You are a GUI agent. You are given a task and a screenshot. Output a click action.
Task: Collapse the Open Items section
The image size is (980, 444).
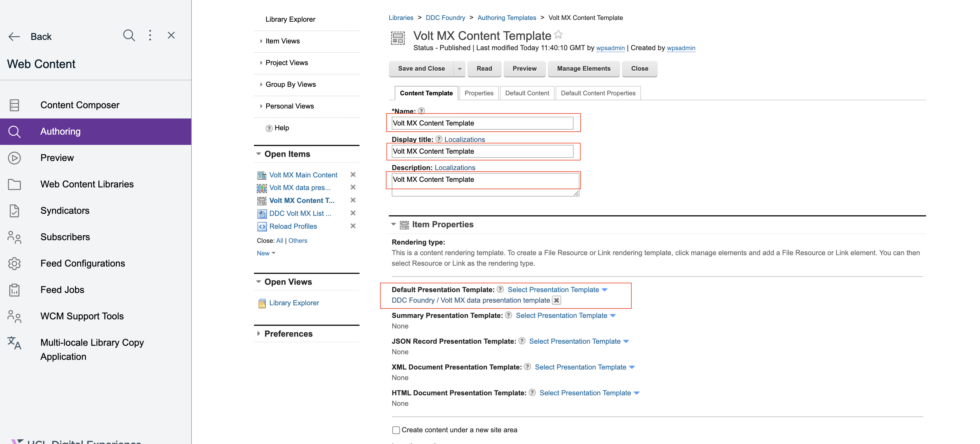tap(259, 154)
